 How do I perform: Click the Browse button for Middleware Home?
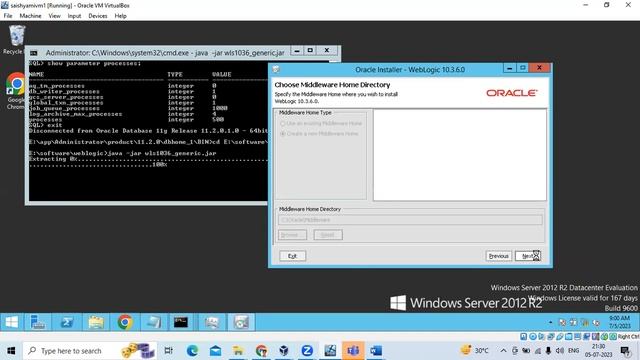[x=292, y=235]
